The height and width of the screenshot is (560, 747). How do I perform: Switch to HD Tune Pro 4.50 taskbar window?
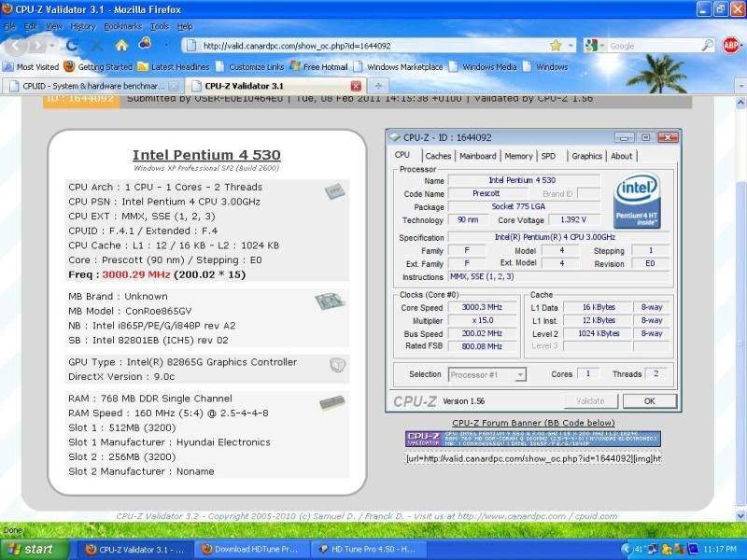tap(369, 549)
